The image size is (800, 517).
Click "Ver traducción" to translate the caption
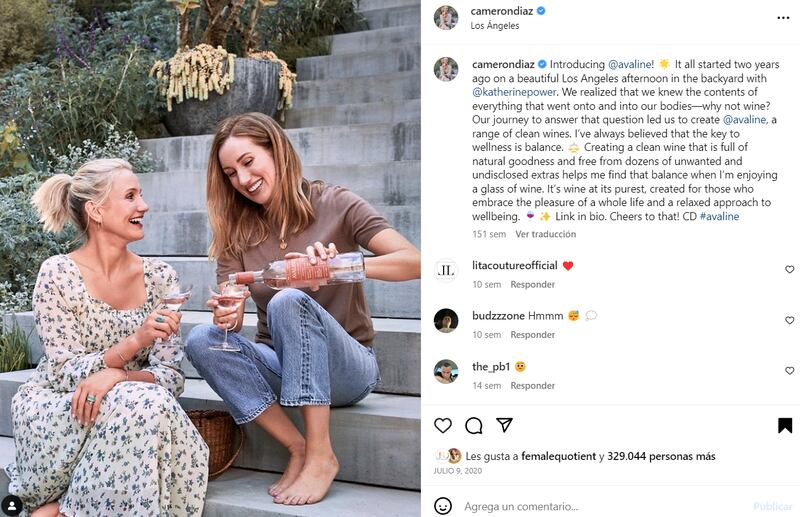pyautogui.click(x=545, y=234)
